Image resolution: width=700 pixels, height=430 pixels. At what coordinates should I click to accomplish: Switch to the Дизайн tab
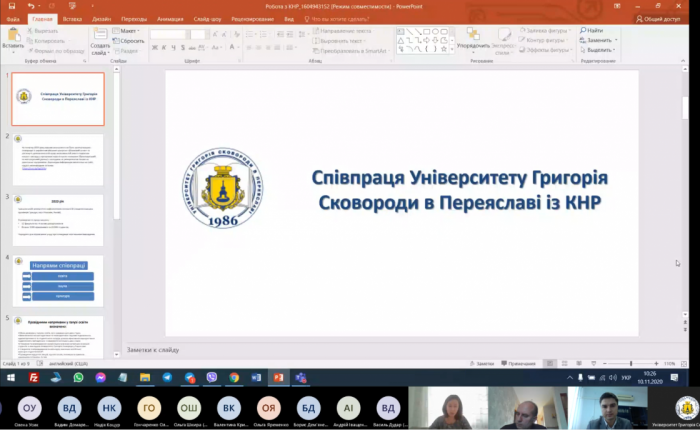pyautogui.click(x=101, y=19)
